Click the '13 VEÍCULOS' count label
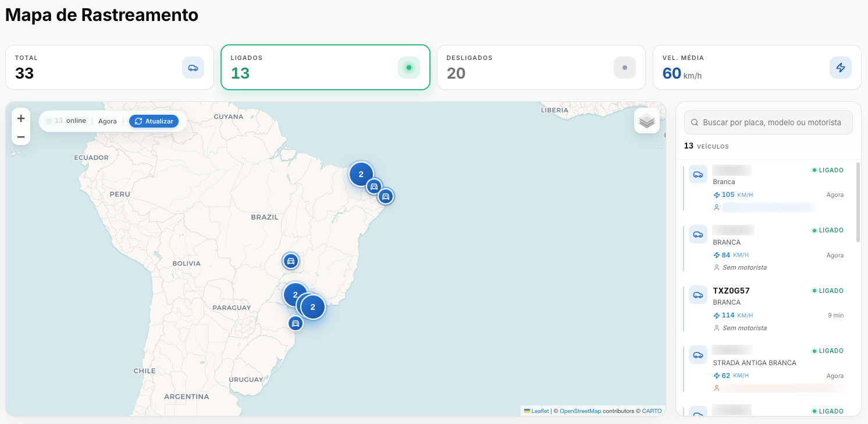This screenshot has height=424, width=868. 706,146
